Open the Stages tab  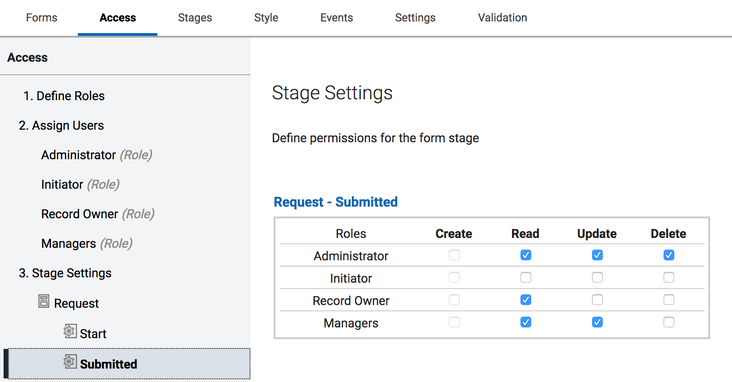coord(195,18)
